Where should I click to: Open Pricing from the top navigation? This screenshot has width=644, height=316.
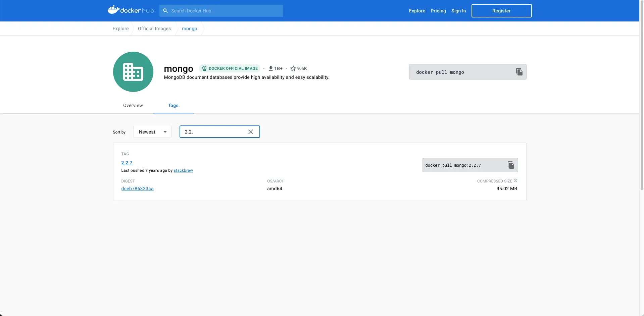(x=438, y=11)
